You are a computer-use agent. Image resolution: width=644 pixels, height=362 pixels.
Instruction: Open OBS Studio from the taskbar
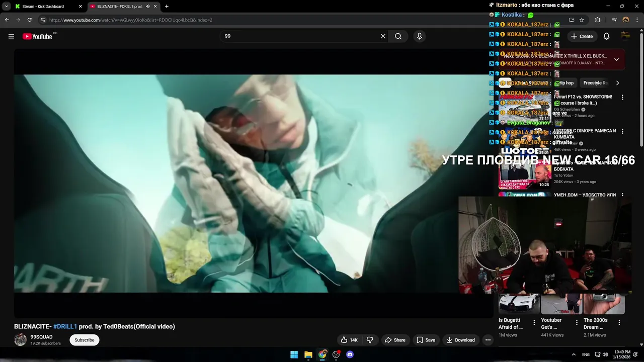click(x=336, y=354)
